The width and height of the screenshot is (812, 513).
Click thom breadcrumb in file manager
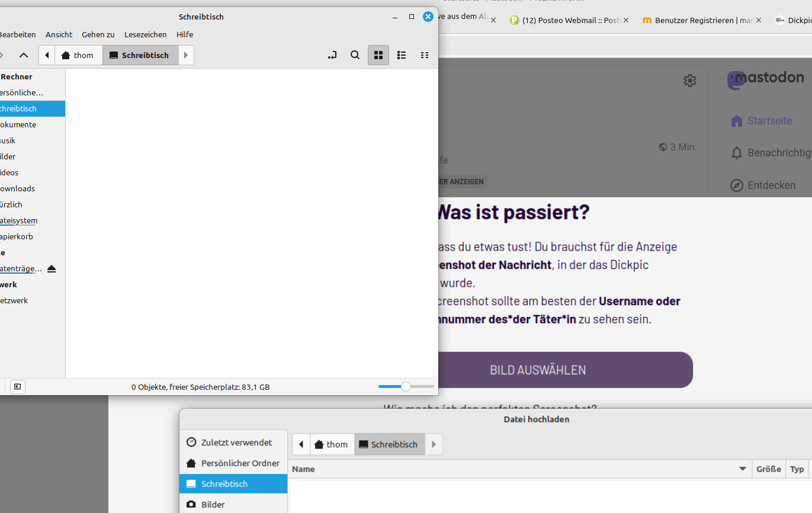pos(78,55)
